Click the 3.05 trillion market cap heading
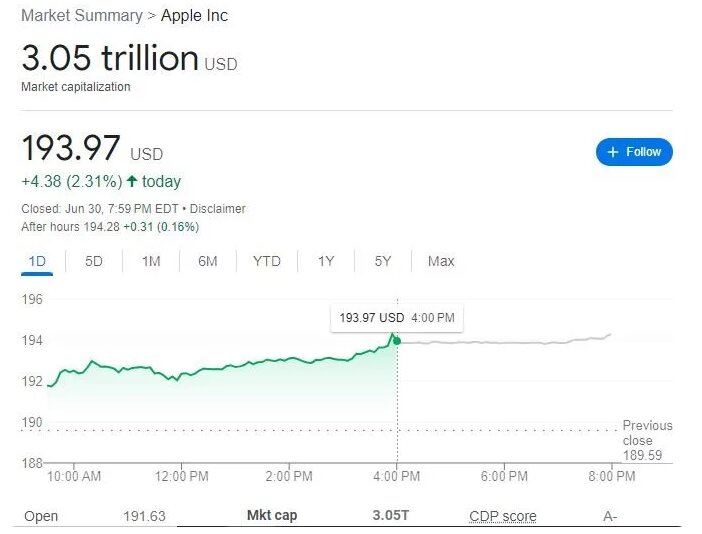This screenshot has height=534, width=702. click(x=110, y=59)
